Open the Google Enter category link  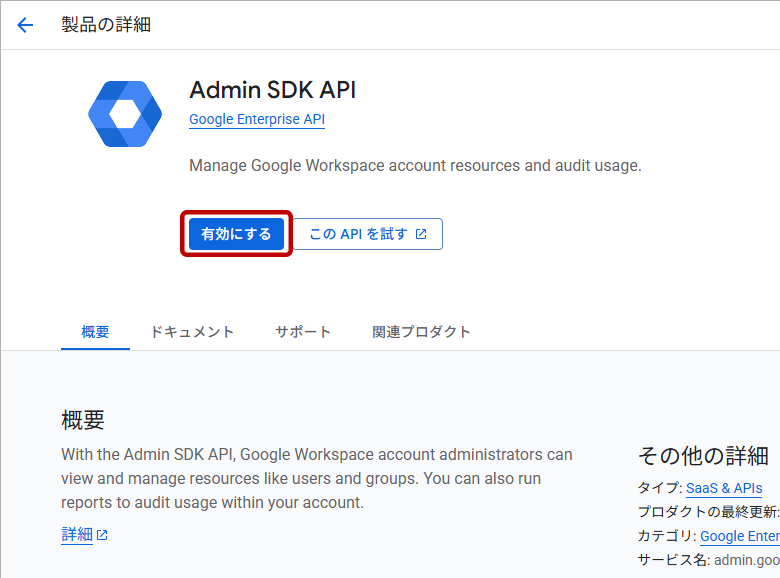coord(739,536)
